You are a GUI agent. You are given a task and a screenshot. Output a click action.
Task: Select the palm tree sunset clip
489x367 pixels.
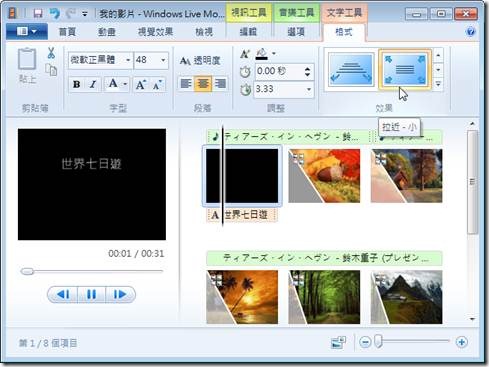coord(242,297)
